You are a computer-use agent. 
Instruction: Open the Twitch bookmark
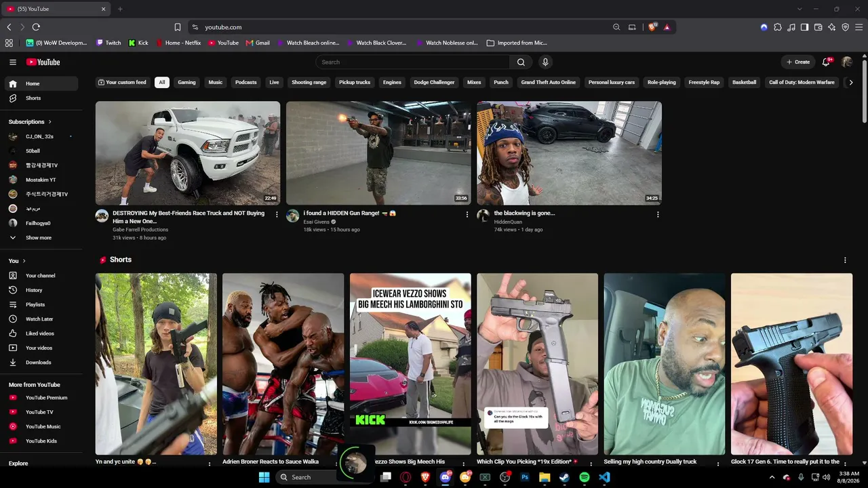(108, 43)
